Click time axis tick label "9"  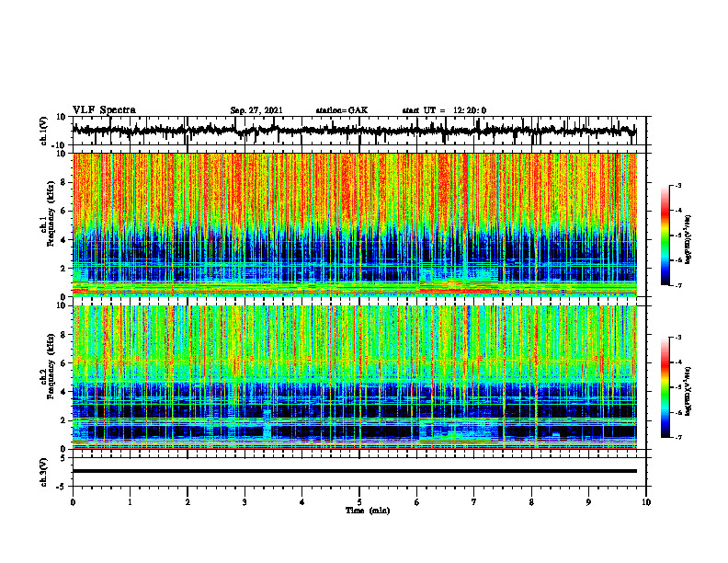pos(588,502)
